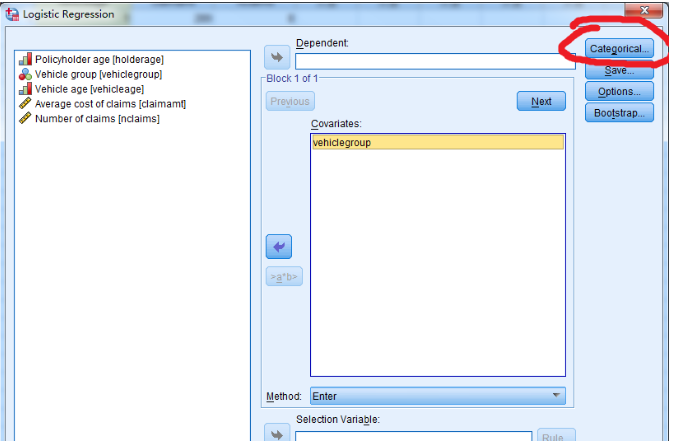Viewport: 674px width, 441px height.
Task: Select the Average cost of claims scale icon
Action: [x=26, y=104]
